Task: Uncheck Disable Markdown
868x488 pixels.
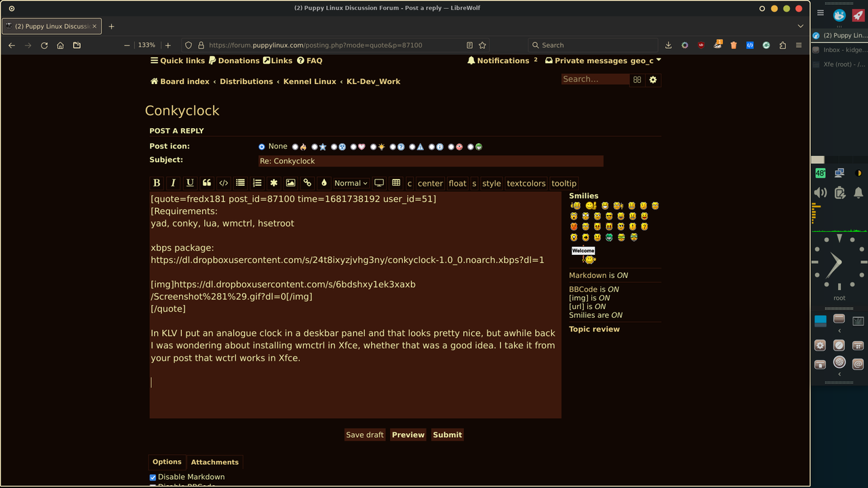Action: pyautogui.click(x=153, y=477)
